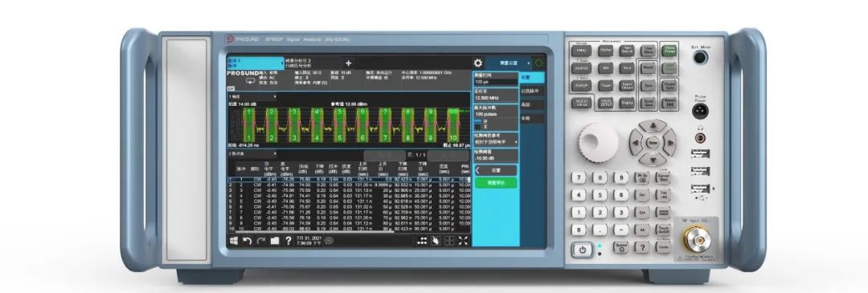Switch to the 已选脉冲 side tab
Image resolution: width=868 pixels, height=293 pixels.
tap(531, 91)
